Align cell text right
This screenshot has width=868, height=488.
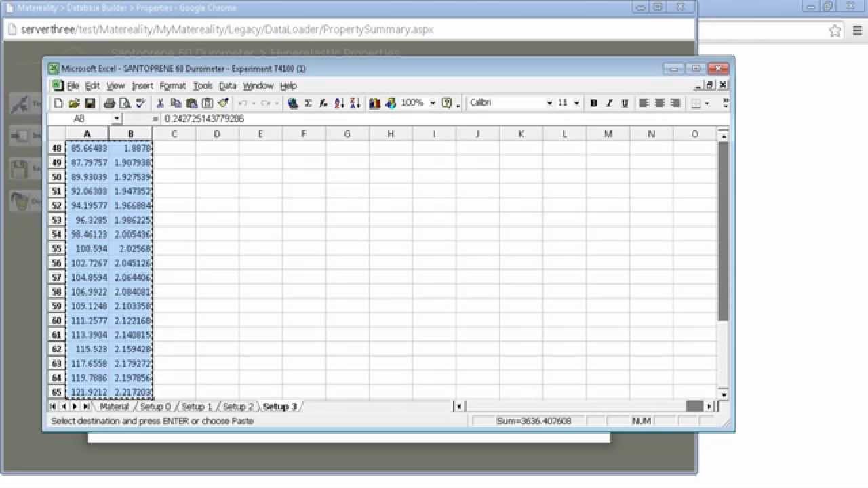(675, 103)
